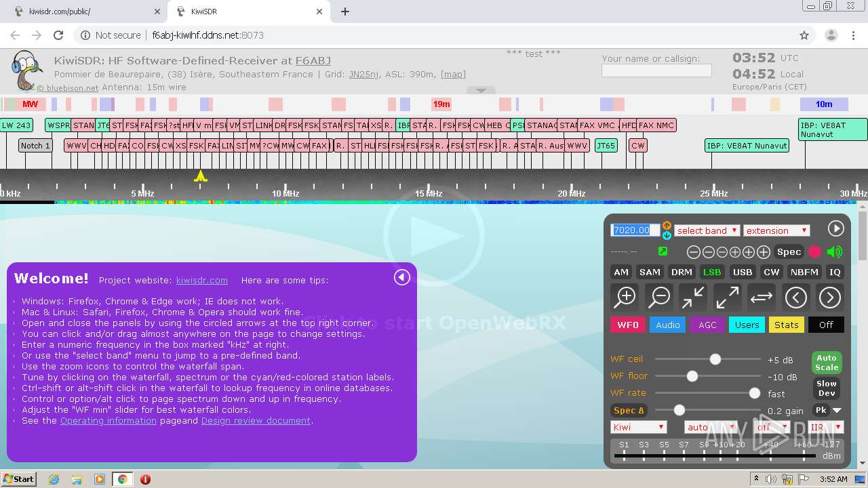Toggle the Spec spectrum display button
The height and width of the screenshot is (488, 868).
click(x=789, y=251)
